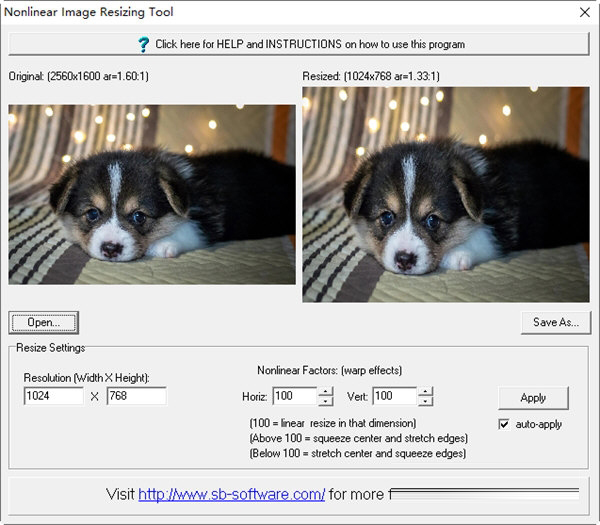Click the 'Below 100 = stretch center' hint
This screenshot has width=600, height=525.
pos(358,453)
